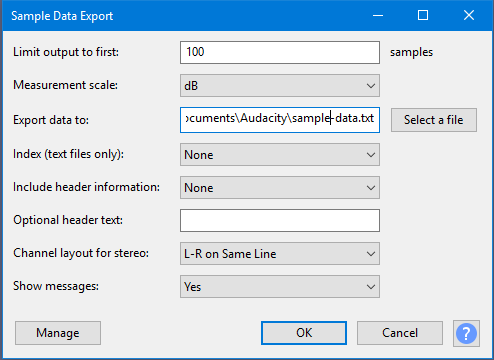Image resolution: width=494 pixels, height=360 pixels.
Task: Open the Show messages dropdown
Action: (x=280, y=287)
